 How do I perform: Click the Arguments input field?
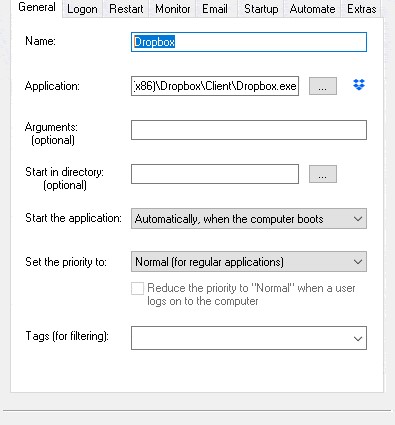pyautogui.click(x=249, y=130)
